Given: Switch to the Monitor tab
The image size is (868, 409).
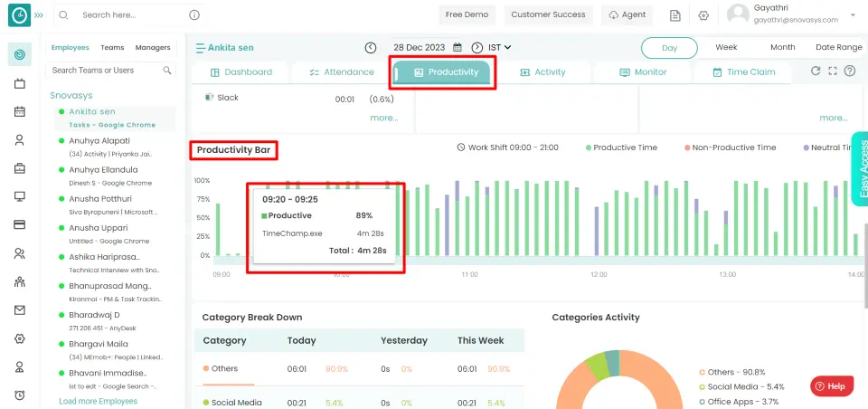Looking at the screenshot, I should point(643,72).
